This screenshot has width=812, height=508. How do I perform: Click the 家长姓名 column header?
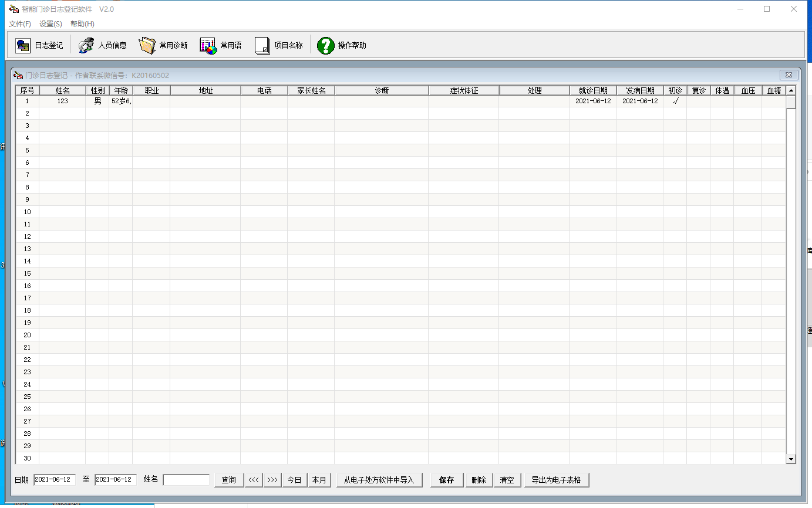point(311,90)
